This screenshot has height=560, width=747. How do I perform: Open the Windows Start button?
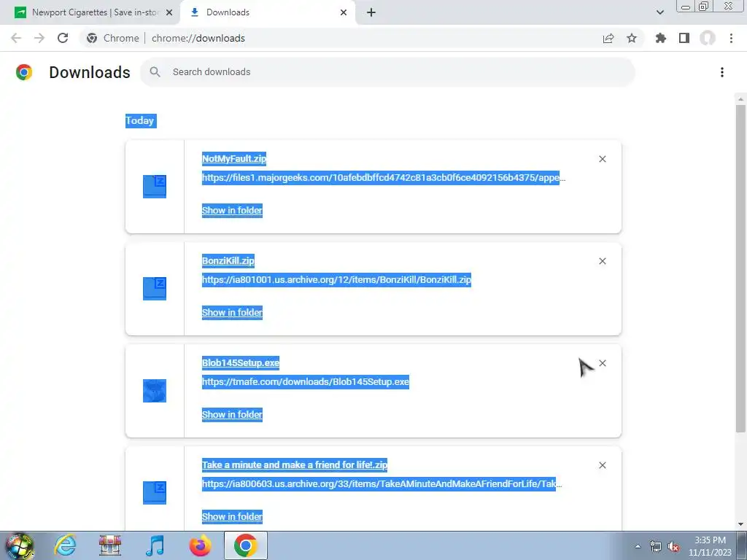tap(20, 545)
